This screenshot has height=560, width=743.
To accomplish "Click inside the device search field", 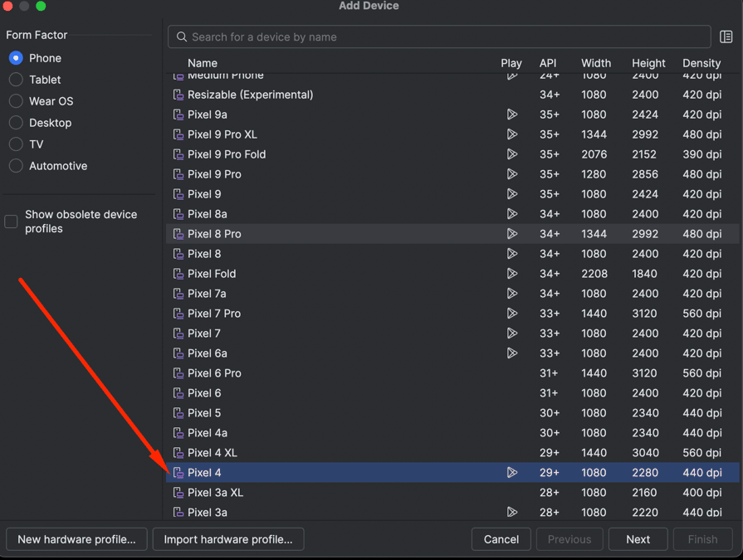I will tap(374, 37).
